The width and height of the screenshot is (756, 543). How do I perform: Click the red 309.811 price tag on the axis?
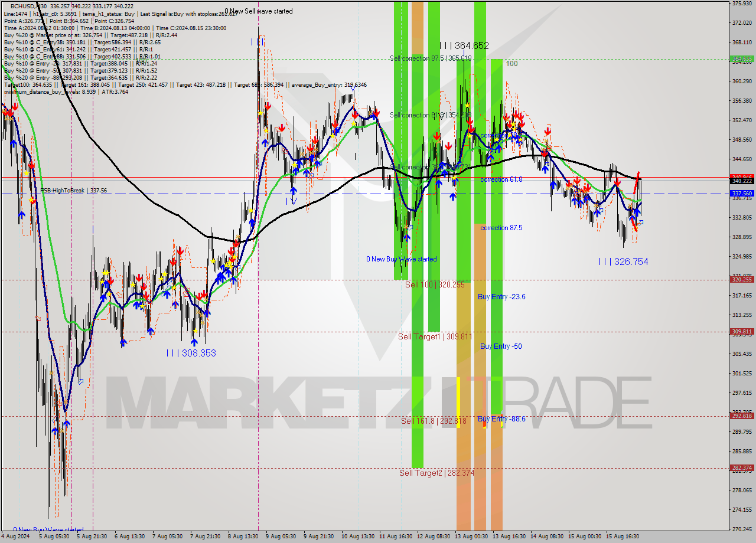click(742, 332)
